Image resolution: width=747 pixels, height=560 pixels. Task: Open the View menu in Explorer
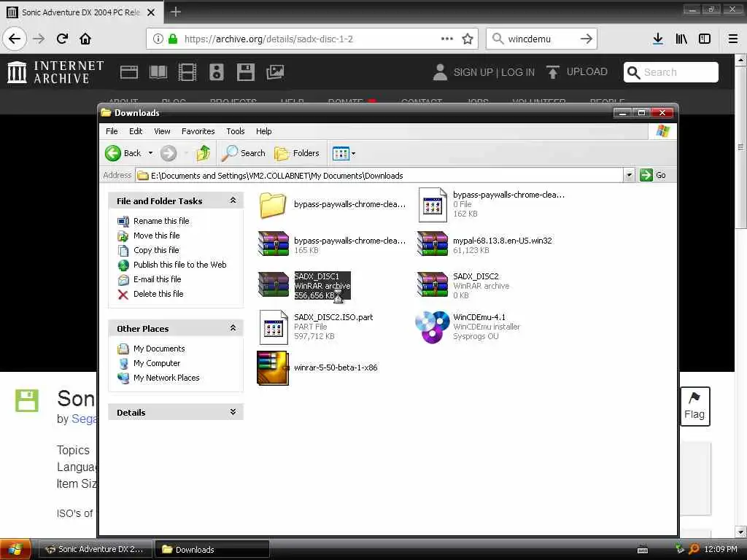[x=162, y=131]
